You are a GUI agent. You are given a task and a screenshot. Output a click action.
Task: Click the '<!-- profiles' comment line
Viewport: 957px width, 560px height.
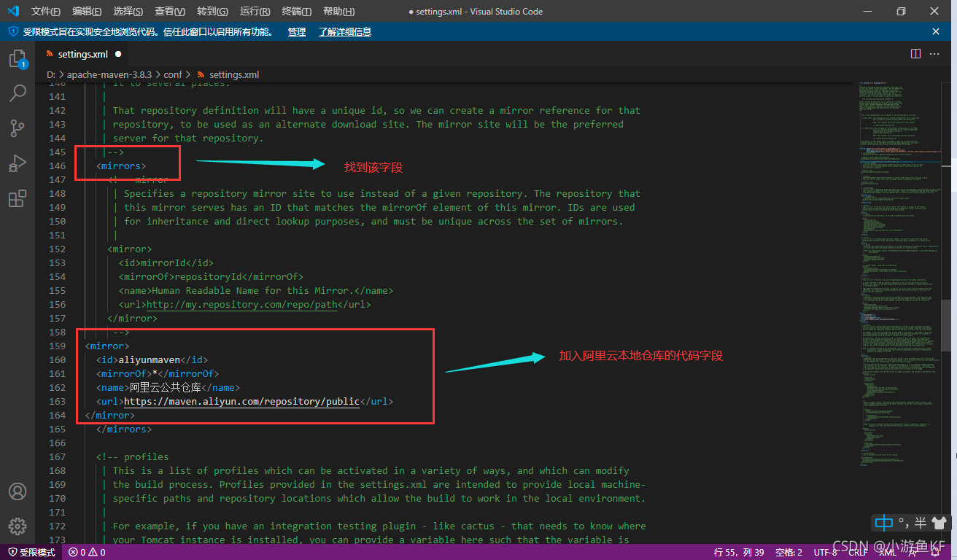click(x=133, y=456)
